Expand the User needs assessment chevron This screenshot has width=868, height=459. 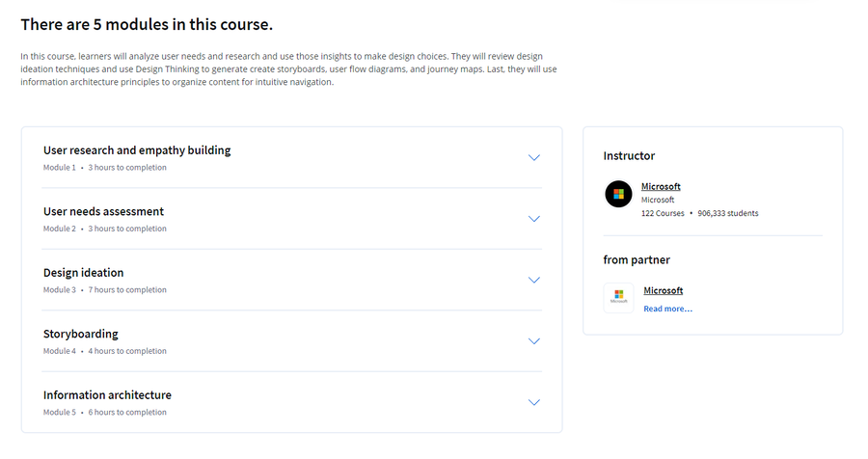point(533,219)
